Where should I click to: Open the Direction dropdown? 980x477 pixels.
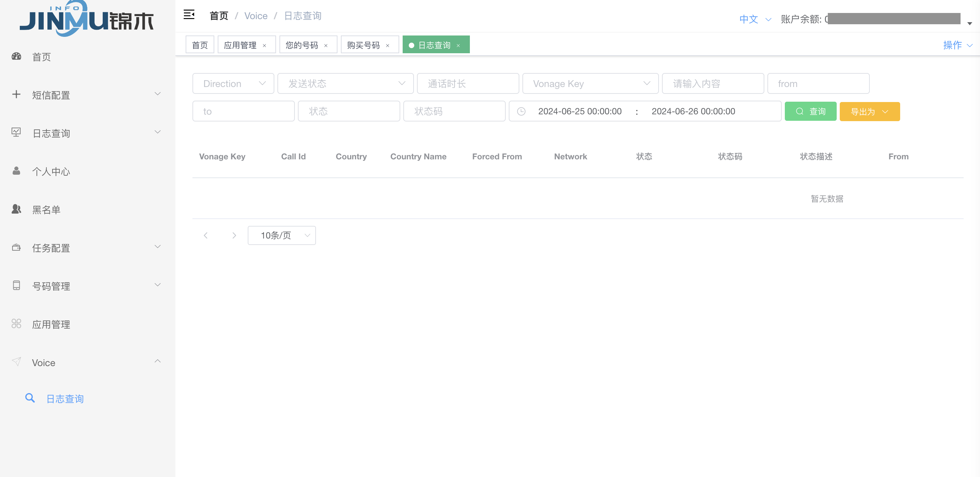pos(233,84)
